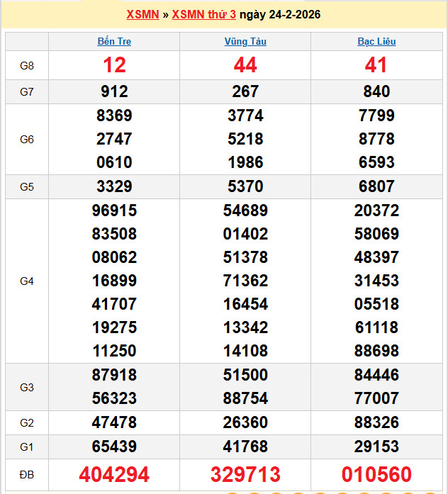Open the Bến Tre province link

(114, 41)
